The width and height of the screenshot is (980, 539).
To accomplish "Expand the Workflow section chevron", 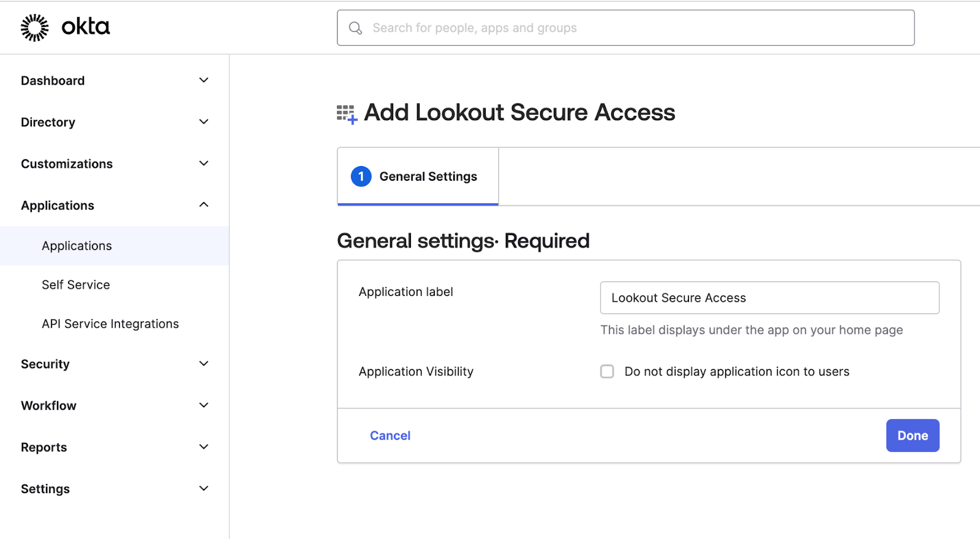I will coord(204,405).
